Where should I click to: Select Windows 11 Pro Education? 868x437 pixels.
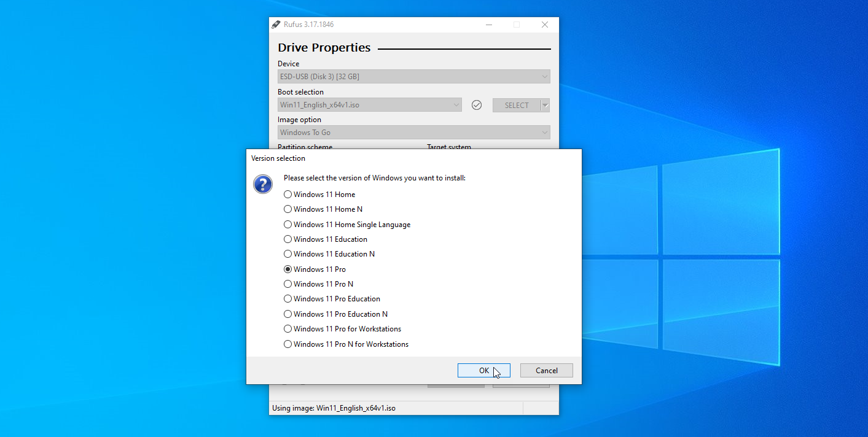(x=287, y=298)
